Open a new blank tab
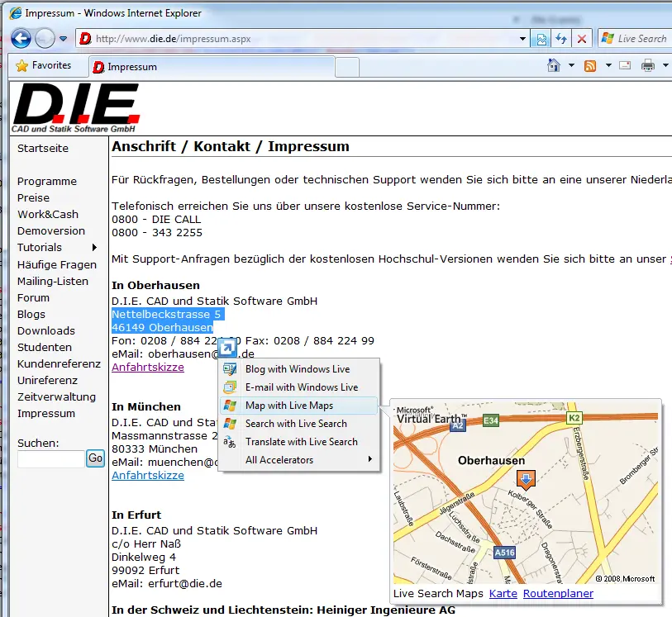The image size is (672, 617). 347,67
